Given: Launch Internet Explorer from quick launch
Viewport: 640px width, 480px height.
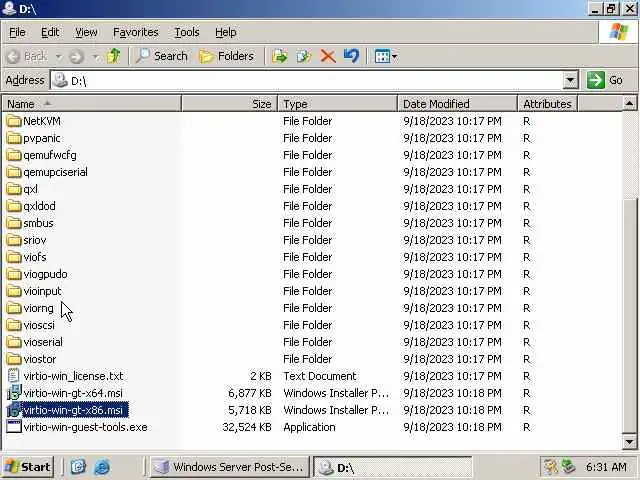Looking at the screenshot, I should click(102, 467).
